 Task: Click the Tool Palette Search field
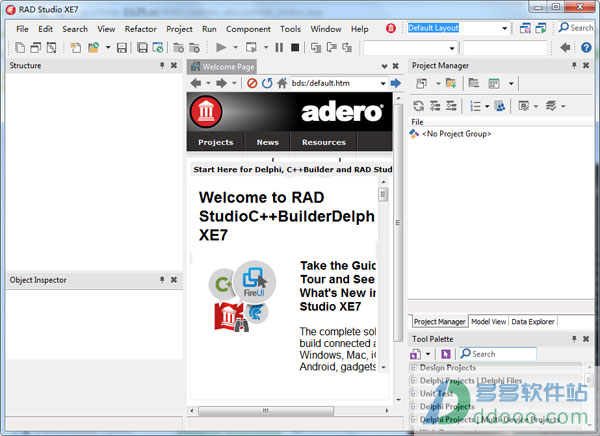[498, 354]
